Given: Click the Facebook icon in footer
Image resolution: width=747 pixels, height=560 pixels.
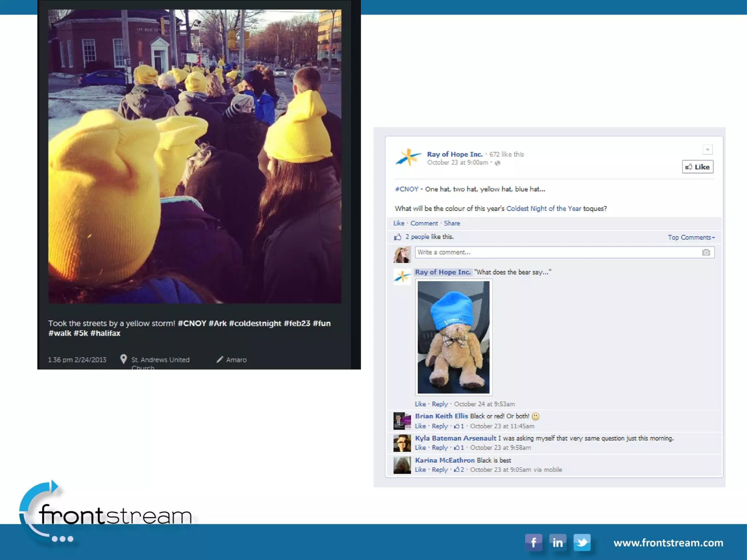Looking at the screenshot, I should (533, 542).
